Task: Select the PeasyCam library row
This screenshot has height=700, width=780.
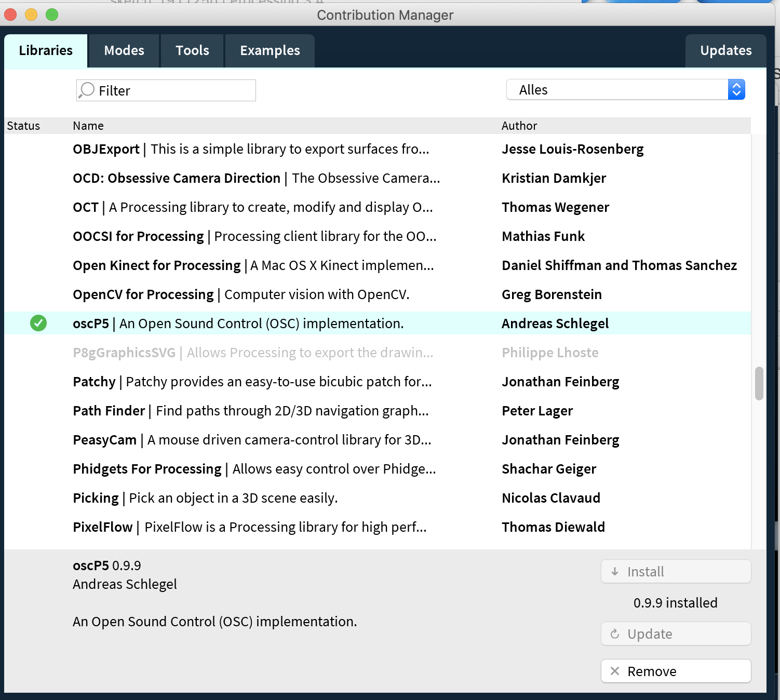Action: point(378,440)
